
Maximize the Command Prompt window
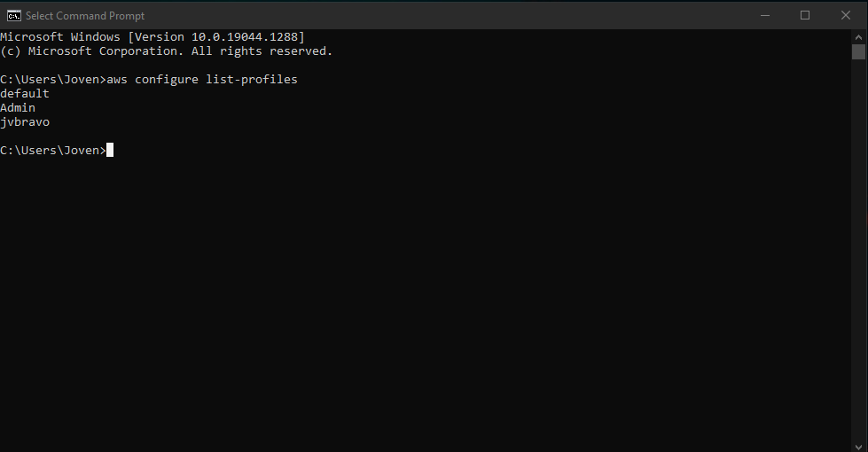805,15
